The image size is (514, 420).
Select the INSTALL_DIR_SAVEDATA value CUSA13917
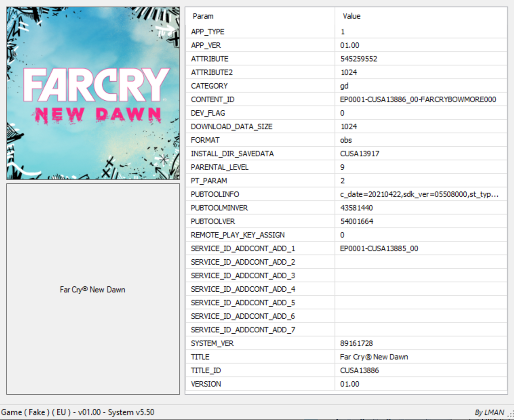click(x=359, y=154)
